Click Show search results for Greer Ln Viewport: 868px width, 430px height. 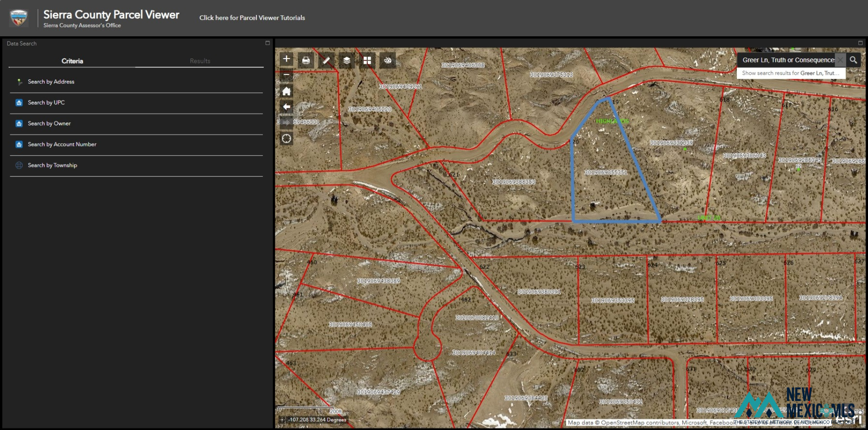point(791,73)
